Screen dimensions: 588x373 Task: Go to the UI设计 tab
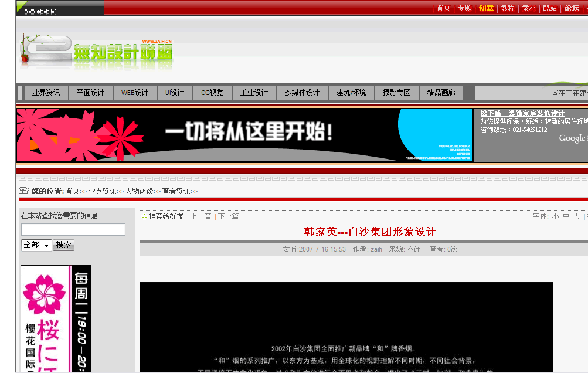click(175, 93)
